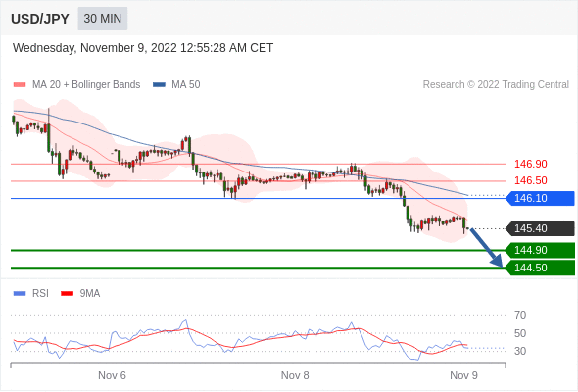Click the blue 146.10 pivot price tag
Viewport: 578px width, 392px height.
(540, 198)
